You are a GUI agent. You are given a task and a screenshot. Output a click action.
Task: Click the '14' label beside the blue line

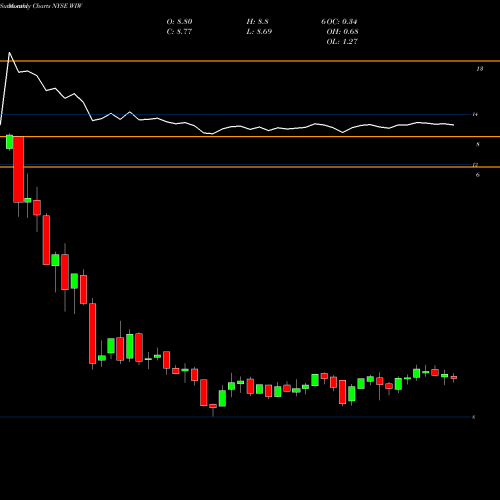(x=475, y=114)
